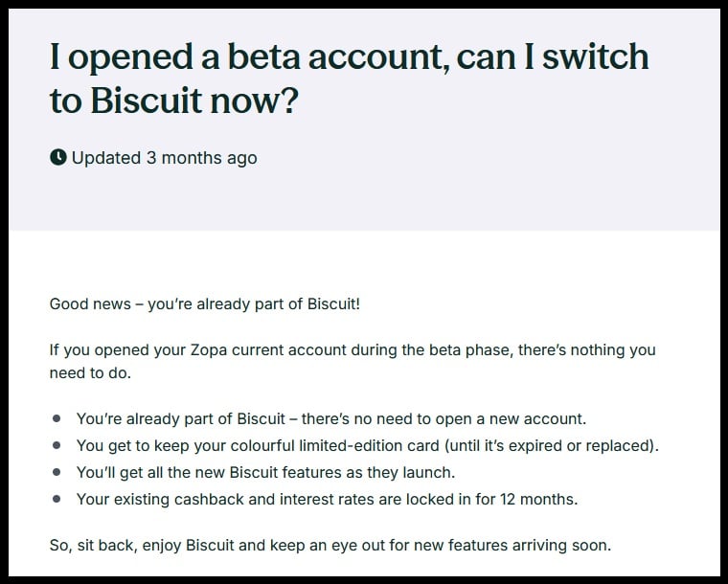Click the clock icon beside the updated date
The width and height of the screenshot is (728, 584).
point(58,157)
